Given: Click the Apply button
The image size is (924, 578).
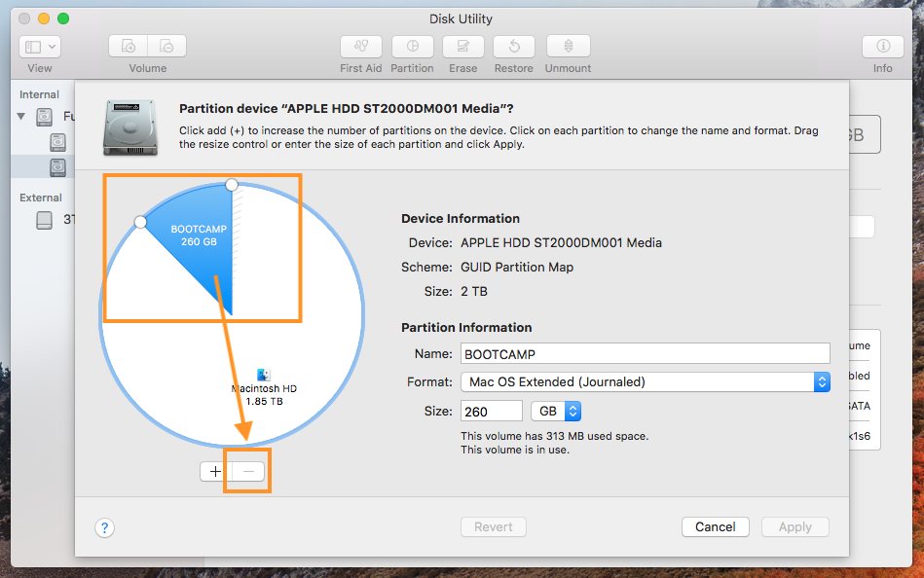Looking at the screenshot, I should coord(795,526).
